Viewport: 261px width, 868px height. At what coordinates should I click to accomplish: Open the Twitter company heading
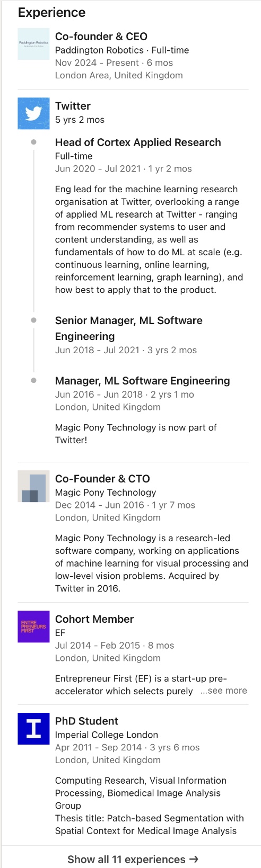(73, 106)
